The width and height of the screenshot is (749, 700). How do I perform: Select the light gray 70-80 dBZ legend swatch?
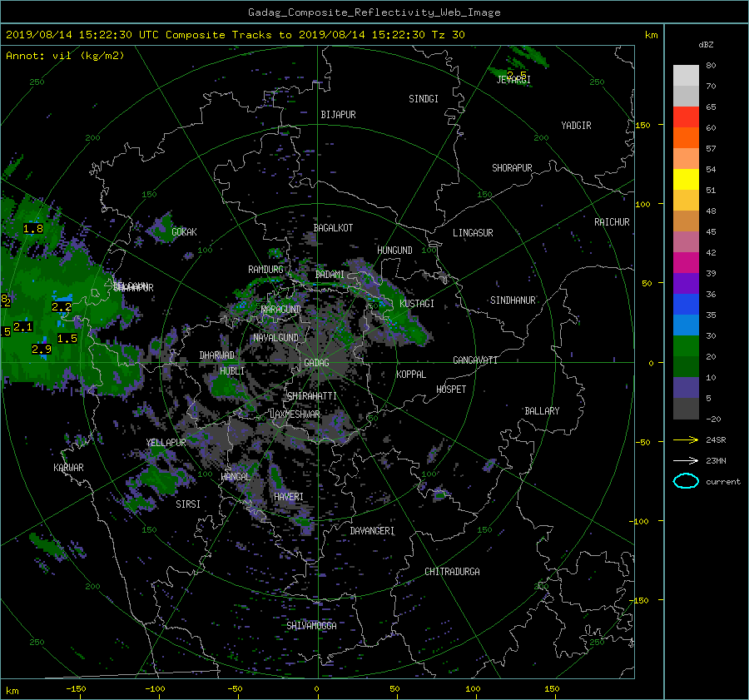point(686,75)
